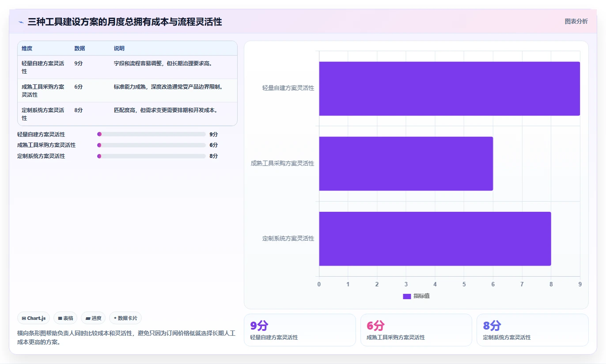Click the 9分 value in the table
The image size is (606, 364).
[x=79, y=64]
